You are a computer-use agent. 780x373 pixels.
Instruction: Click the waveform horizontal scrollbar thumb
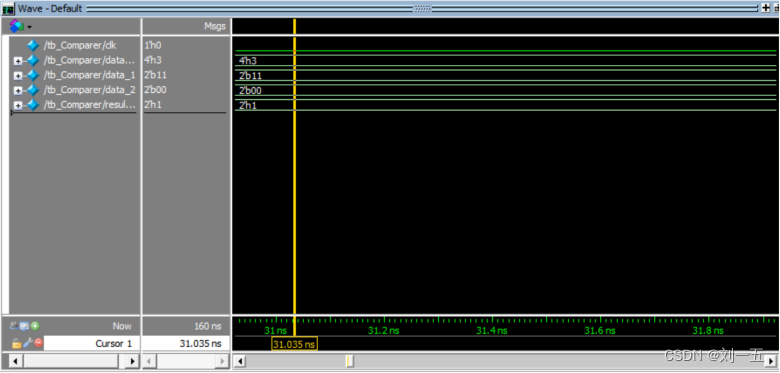350,361
